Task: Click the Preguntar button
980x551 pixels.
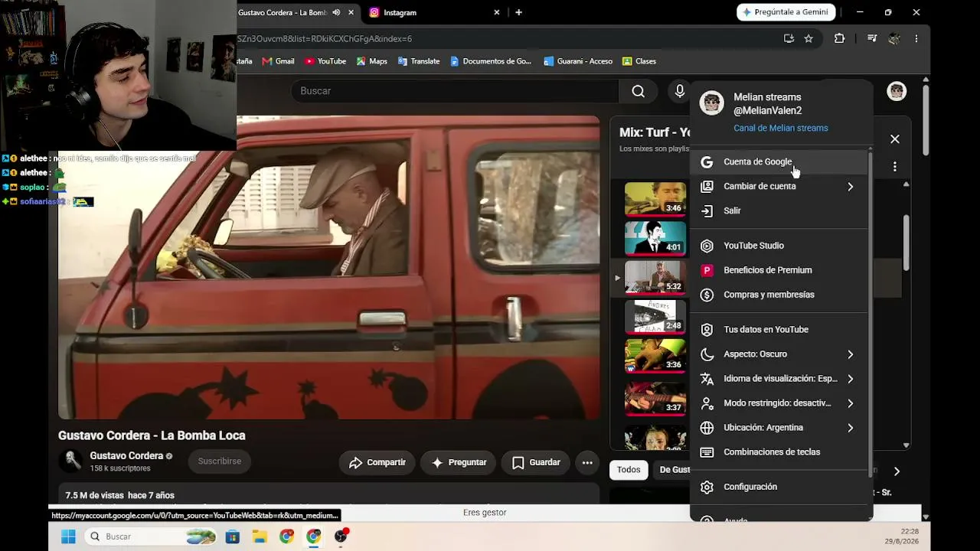Action: tap(459, 462)
